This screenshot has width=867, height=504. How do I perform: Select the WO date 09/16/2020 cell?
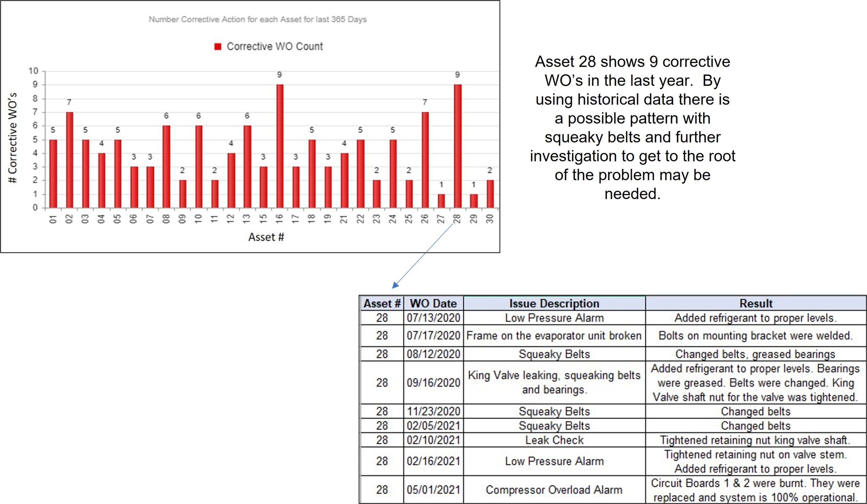tap(433, 382)
